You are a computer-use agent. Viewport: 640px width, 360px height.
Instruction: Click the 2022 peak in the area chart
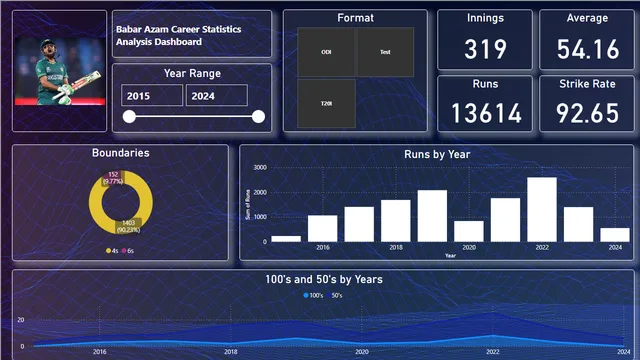click(x=493, y=313)
